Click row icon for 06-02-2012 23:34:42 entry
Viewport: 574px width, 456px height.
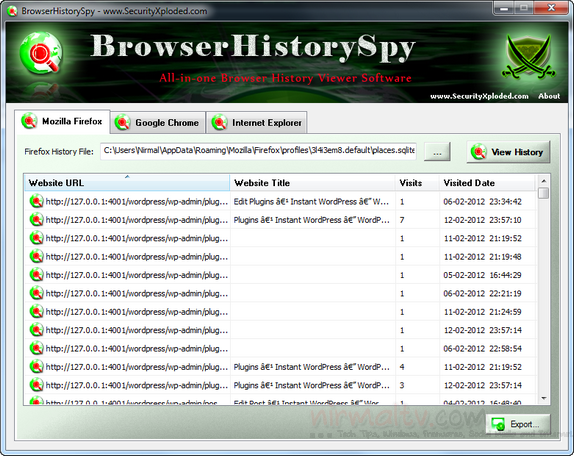[x=36, y=201]
